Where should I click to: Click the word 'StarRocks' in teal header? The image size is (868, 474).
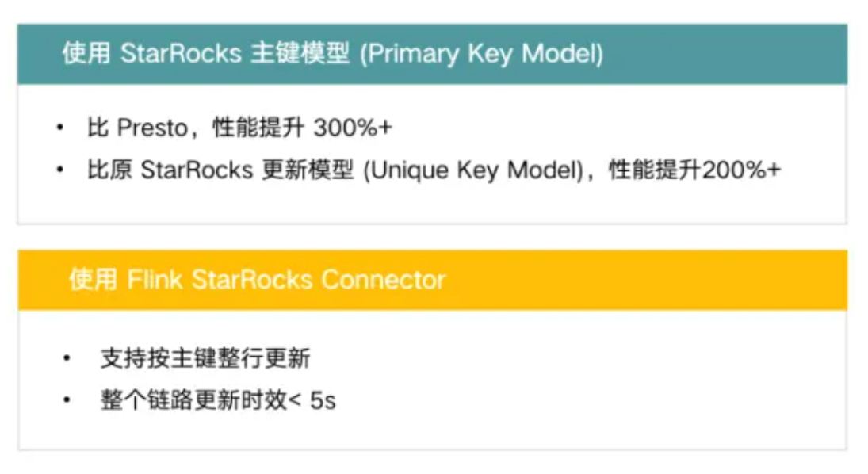(x=181, y=54)
